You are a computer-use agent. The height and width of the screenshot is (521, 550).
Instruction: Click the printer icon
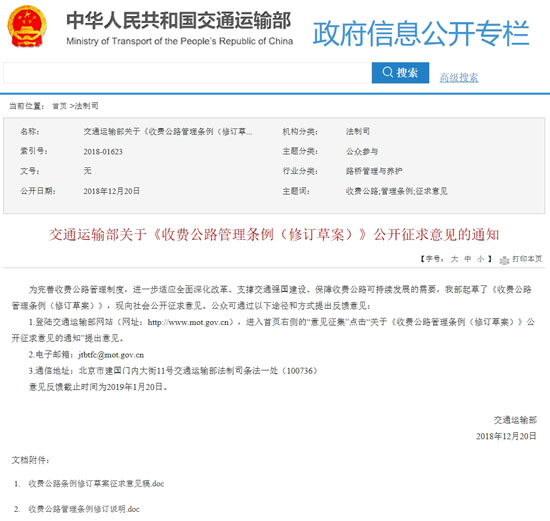(x=504, y=260)
